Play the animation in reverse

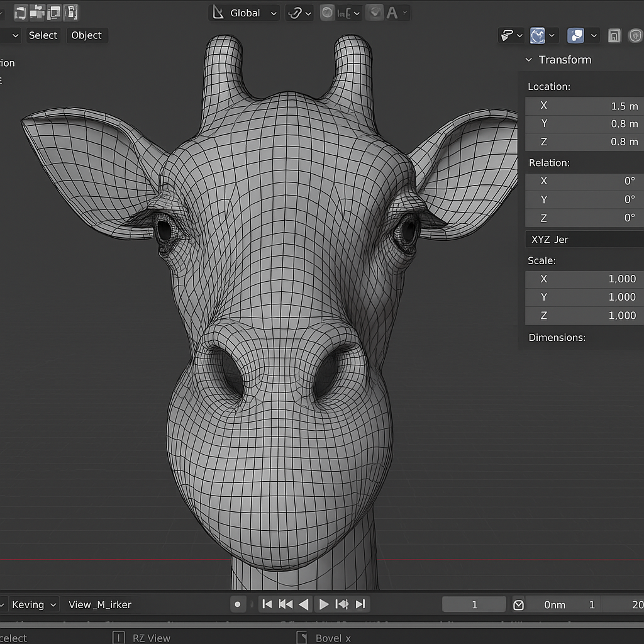tap(304, 604)
